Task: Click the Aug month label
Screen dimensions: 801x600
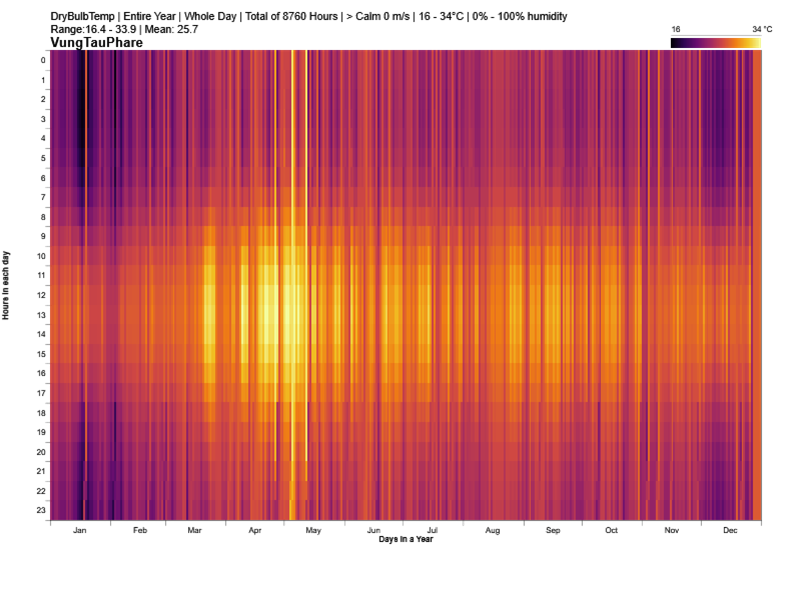Action: 492,530
